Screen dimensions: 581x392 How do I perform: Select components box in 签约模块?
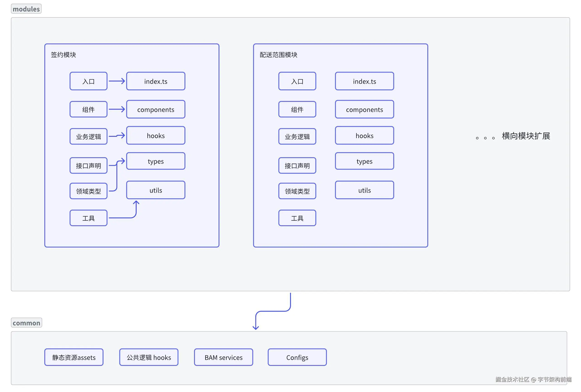(155, 109)
